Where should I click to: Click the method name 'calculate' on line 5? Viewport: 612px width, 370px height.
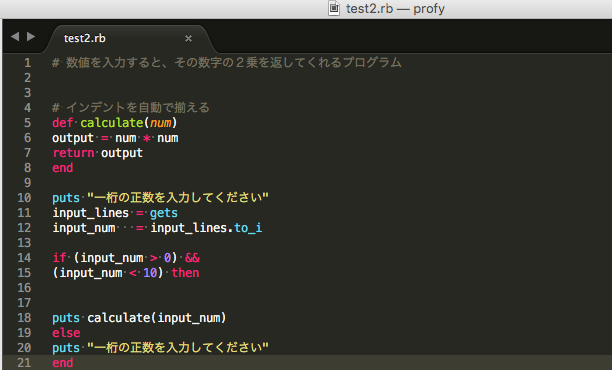coord(112,123)
